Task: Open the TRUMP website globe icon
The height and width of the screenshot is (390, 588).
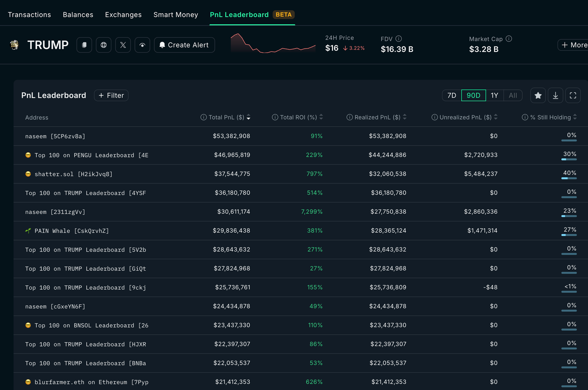Action: point(104,45)
